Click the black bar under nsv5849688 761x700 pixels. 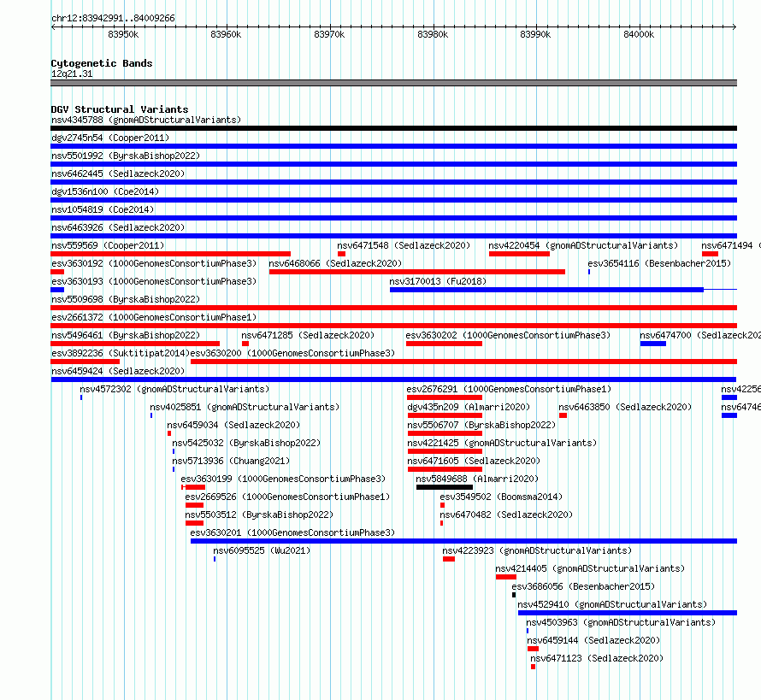pos(445,487)
